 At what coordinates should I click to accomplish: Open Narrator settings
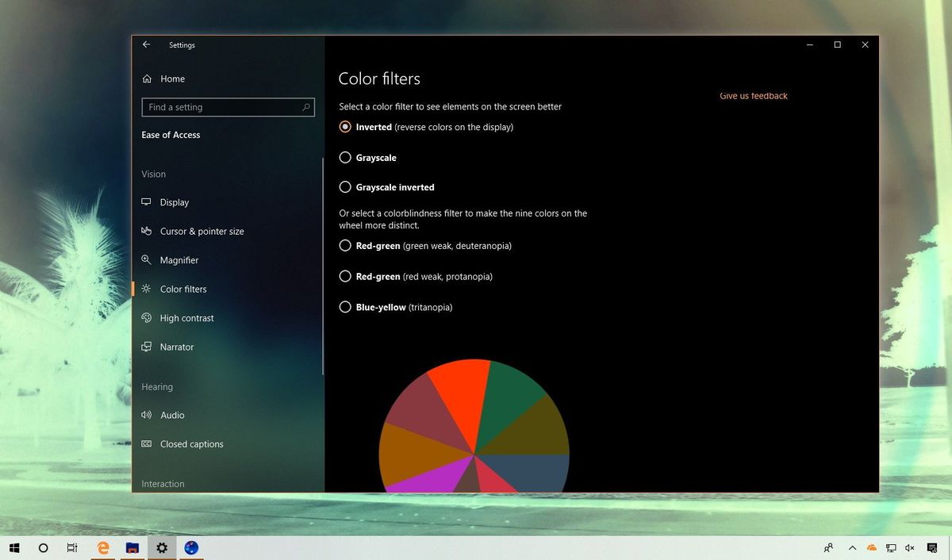[176, 347]
